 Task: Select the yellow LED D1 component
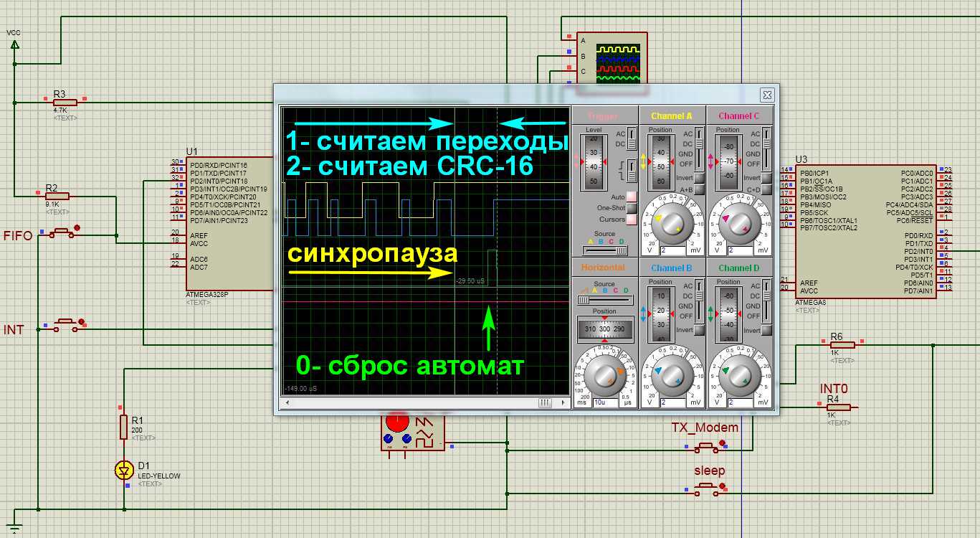click(x=125, y=470)
